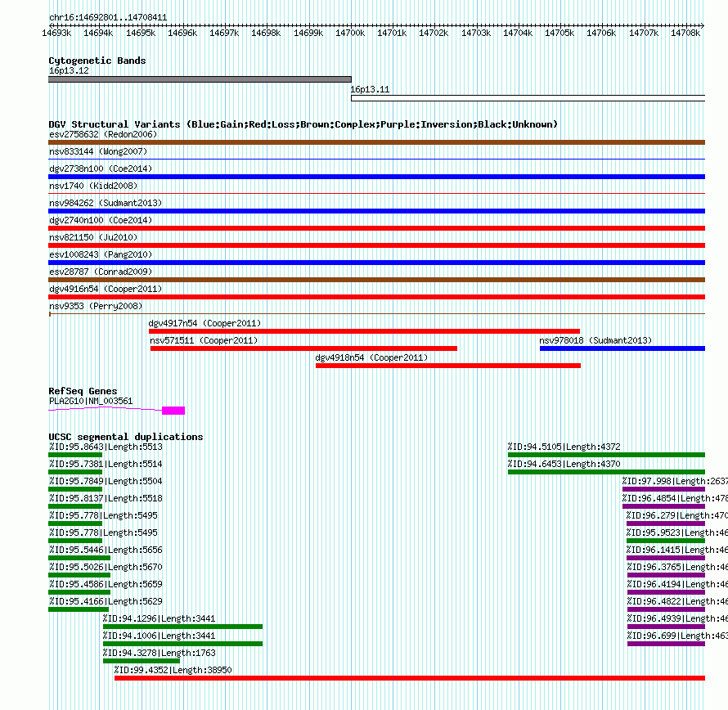
Task: Click the red bar under dgv4917n54 (Cooper2011)
Action: [x=364, y=331]
